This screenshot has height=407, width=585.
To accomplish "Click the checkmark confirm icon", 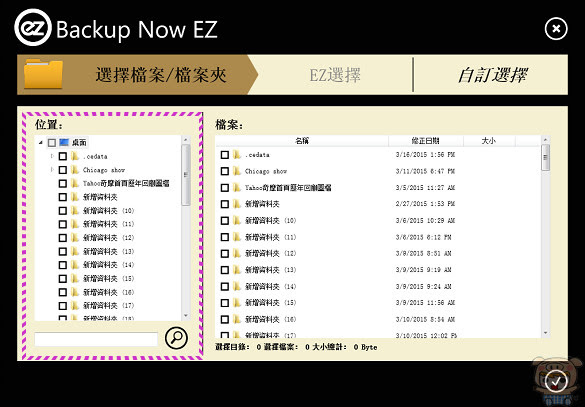I will pyautogui.click(x=556, y=381).
